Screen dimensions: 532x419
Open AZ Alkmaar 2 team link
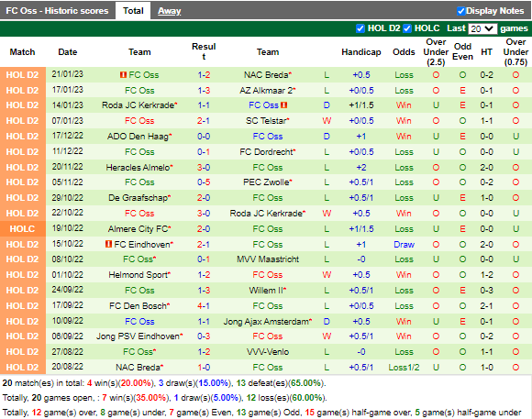(266, 91)
